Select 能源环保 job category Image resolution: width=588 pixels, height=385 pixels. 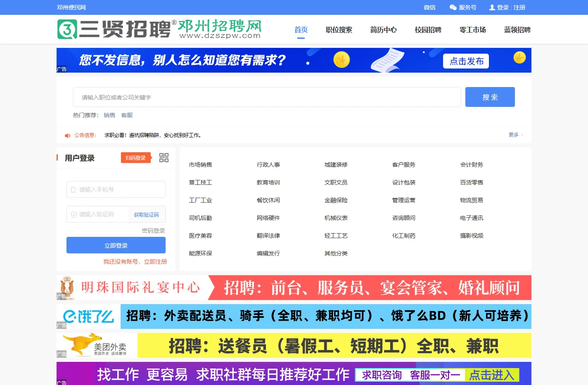click(x=201, y=253)
